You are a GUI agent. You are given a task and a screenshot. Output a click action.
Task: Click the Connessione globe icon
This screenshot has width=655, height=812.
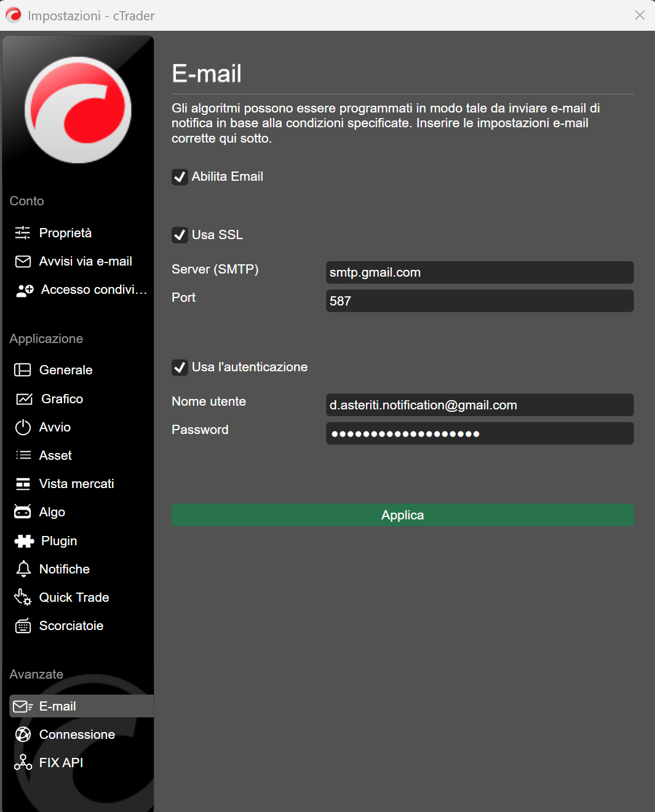(23, 735)
